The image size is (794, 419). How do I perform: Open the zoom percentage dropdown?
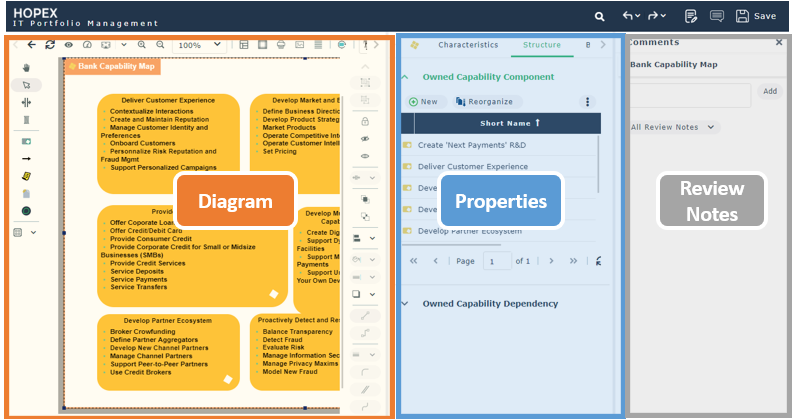tap(200, 45)
